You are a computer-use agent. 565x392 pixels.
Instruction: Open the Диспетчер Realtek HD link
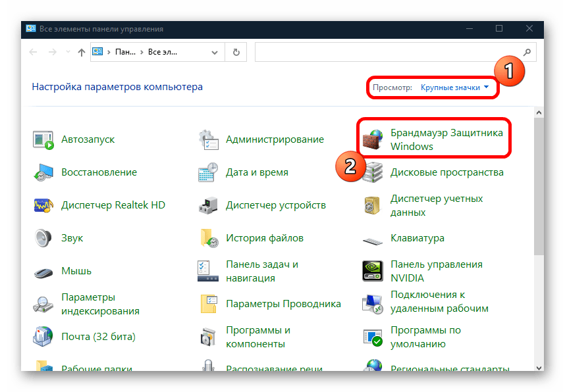pos(113,205)
